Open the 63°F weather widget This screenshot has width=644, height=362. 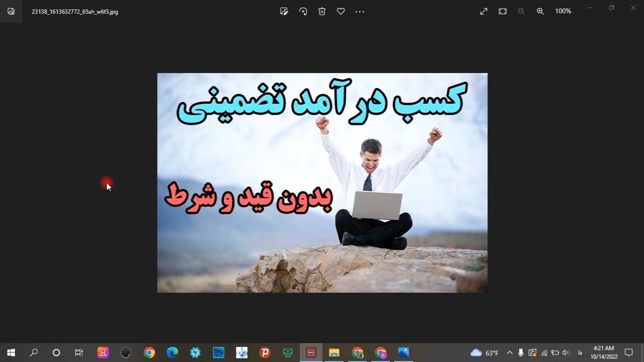click(x=485, y=352)
